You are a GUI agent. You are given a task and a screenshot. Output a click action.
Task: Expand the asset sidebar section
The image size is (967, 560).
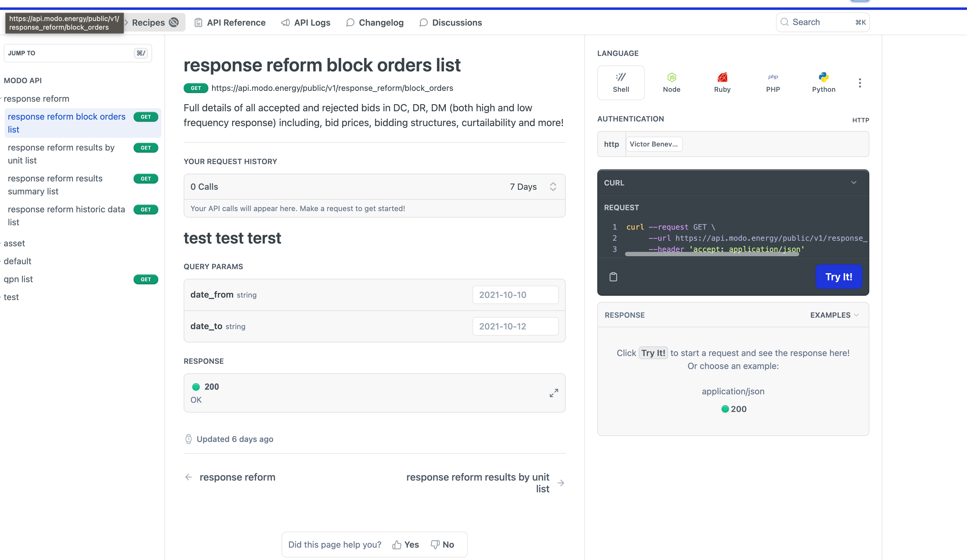tap(14, 243)
